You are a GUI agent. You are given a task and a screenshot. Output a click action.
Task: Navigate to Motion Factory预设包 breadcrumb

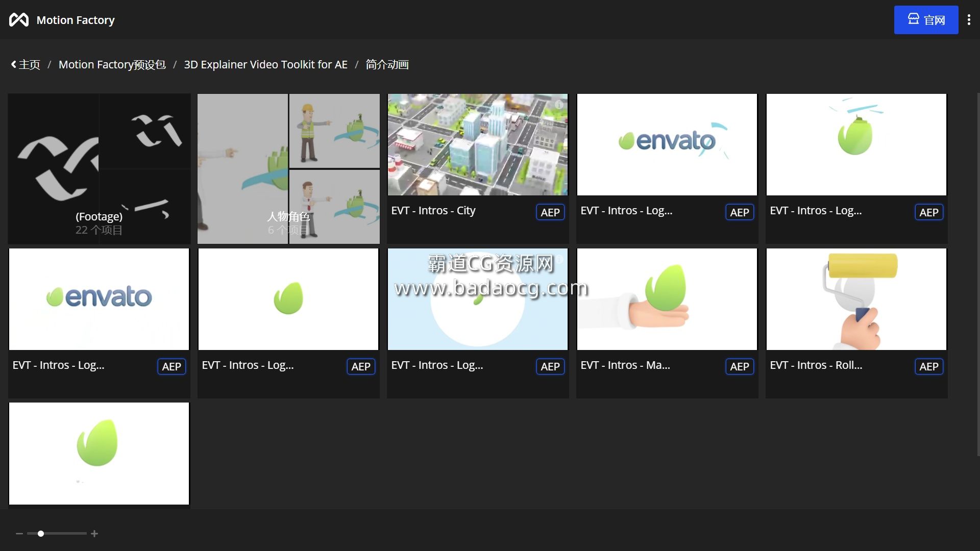[x=112, y=65]
